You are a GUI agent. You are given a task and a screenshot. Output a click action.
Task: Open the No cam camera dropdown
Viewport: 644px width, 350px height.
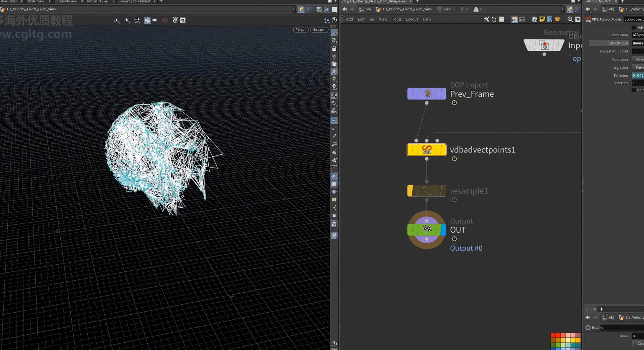click(319, 30)
